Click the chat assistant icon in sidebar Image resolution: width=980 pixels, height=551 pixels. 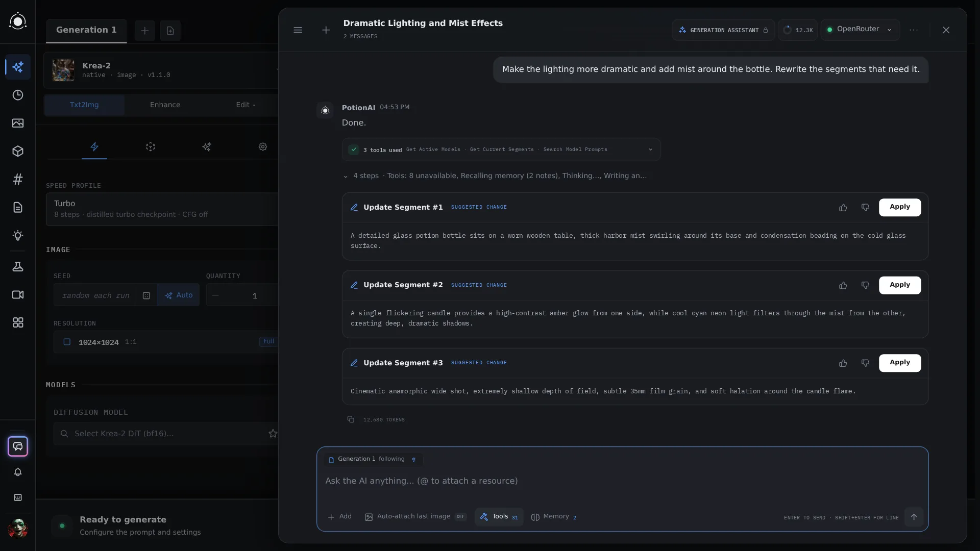coord(18,446)
